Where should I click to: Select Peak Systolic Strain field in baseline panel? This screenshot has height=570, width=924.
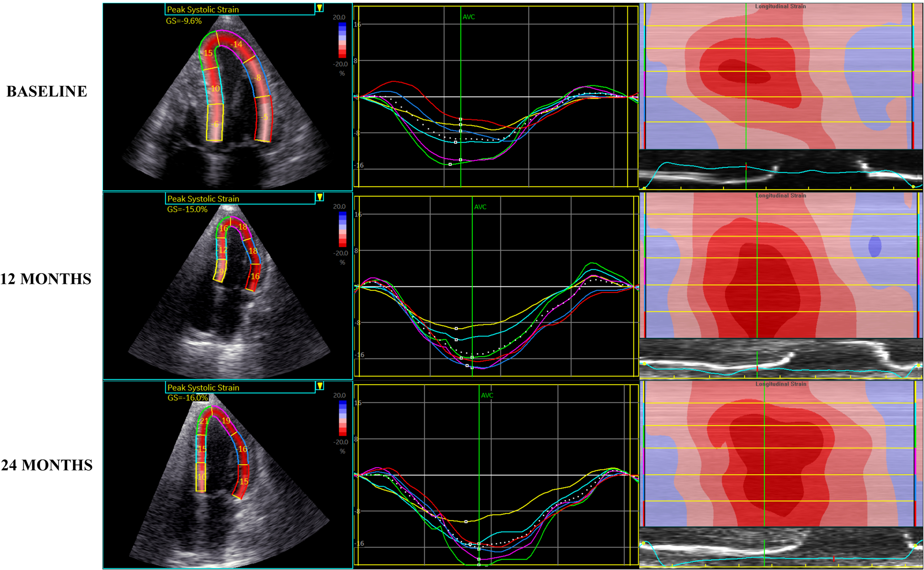[x=240, y=9]
